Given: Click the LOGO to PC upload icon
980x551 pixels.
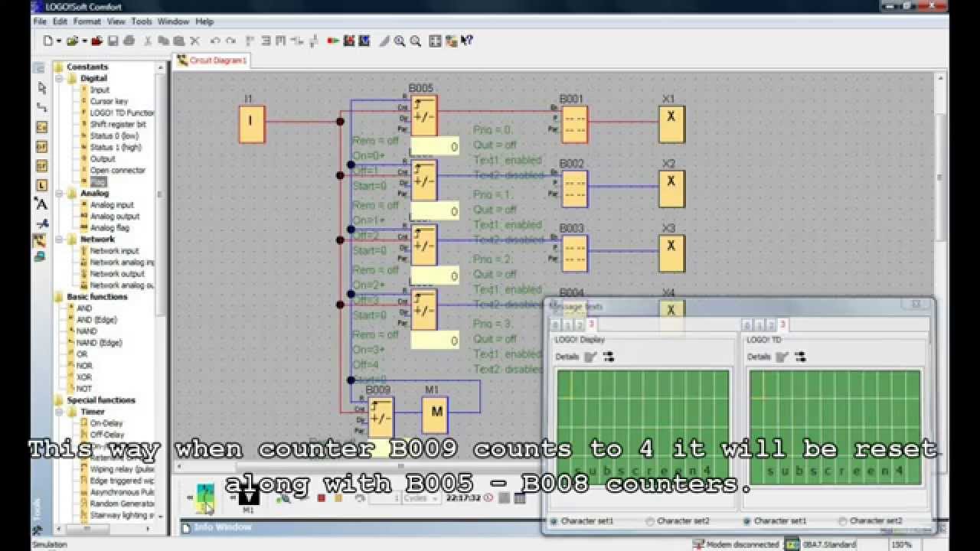Looking at the screenshot, I should coord(364,41).
